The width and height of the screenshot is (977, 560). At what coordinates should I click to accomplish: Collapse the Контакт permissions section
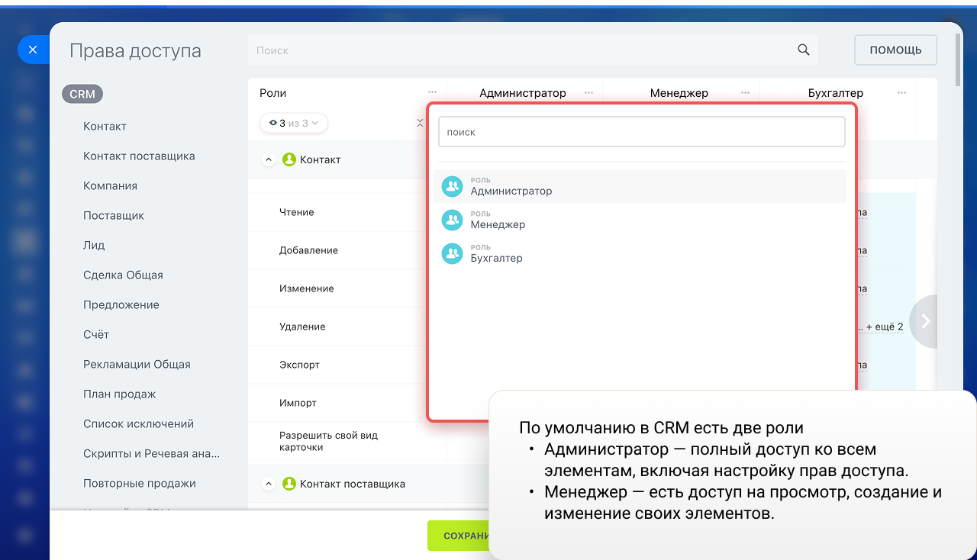pyautogui.click(x=269, y=159)
